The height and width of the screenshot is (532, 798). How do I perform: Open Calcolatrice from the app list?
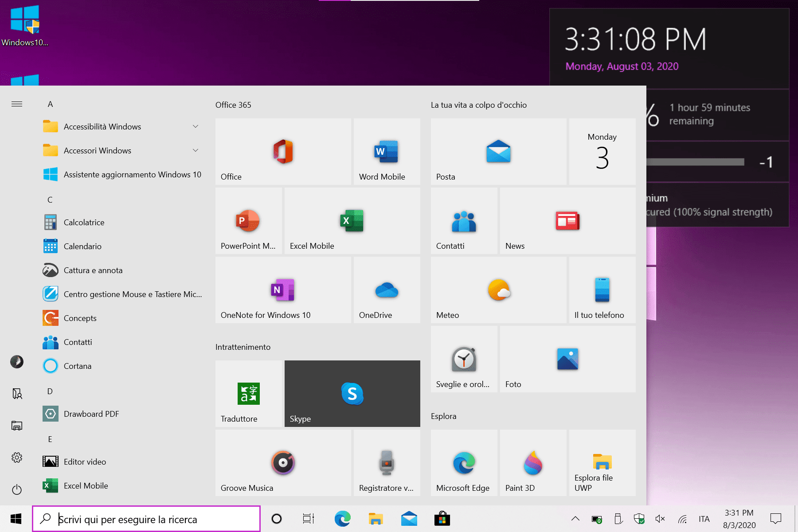pyautogui.click(x=84, y=223)
